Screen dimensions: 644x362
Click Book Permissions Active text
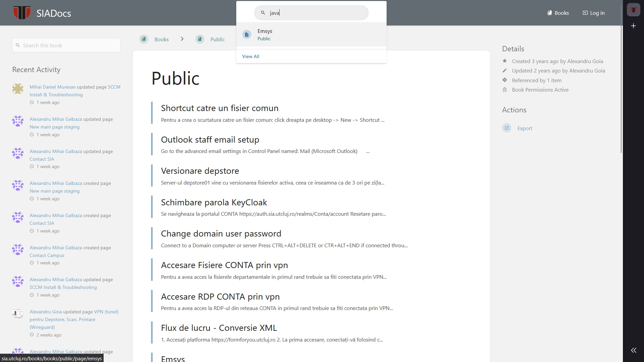[x=540, y=90]
